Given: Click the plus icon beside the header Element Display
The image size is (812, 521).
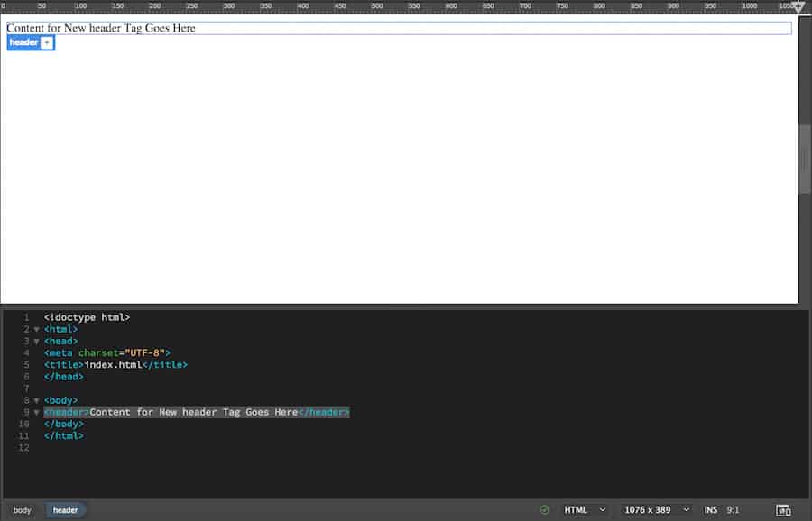Looking at the screenshot, I should click(48, 42).
